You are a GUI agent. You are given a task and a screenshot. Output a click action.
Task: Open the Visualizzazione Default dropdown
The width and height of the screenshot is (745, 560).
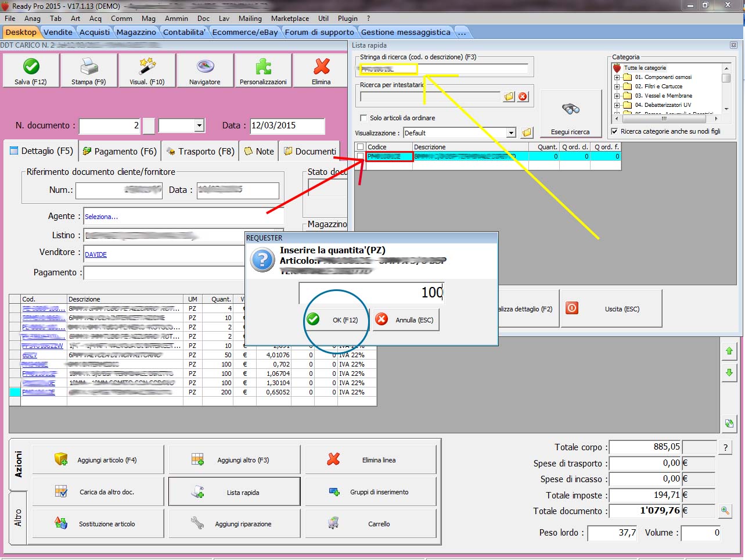(x=511, y=133)
